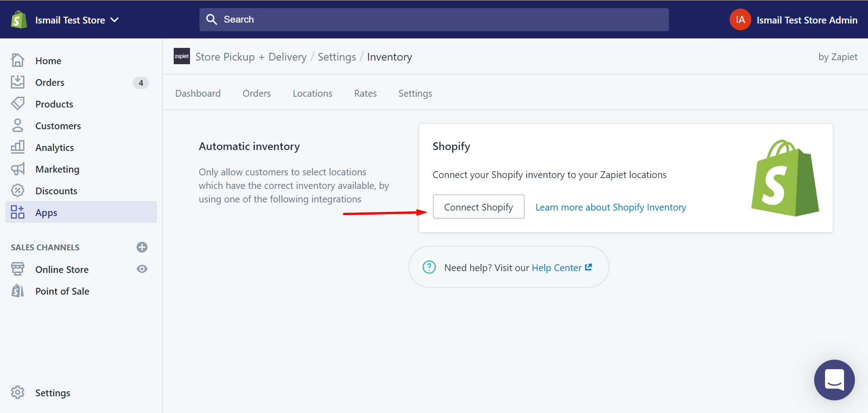868x413 pixels.
Task: Switch to the Dashboard tab
Action: point(198,93)
